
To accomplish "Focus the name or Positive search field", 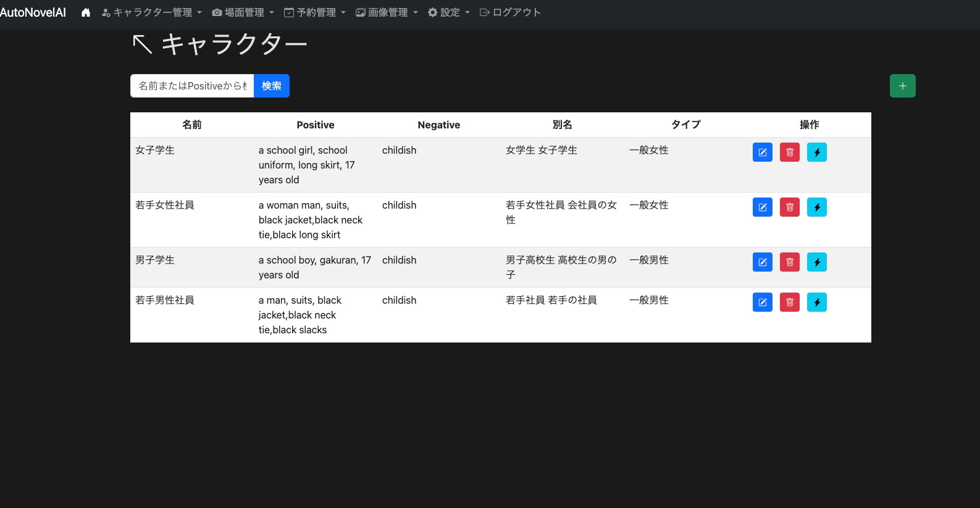I will tap(192, 86).
